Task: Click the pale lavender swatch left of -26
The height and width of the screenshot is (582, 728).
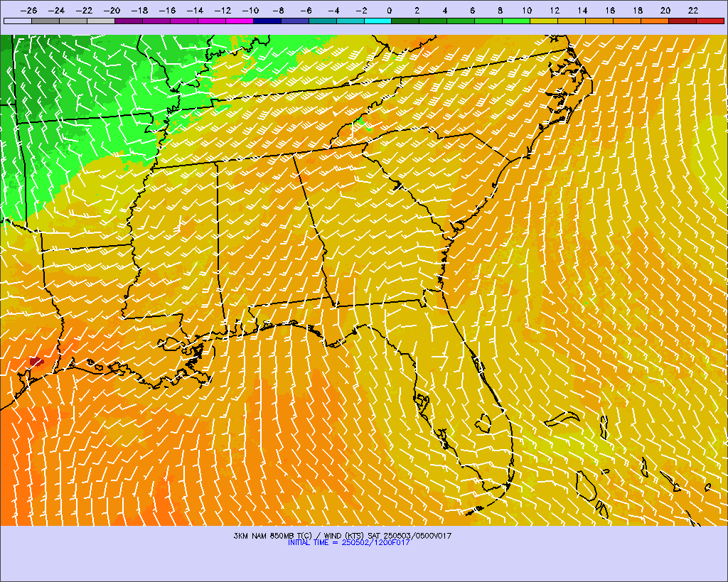Action: pos(18,21)
